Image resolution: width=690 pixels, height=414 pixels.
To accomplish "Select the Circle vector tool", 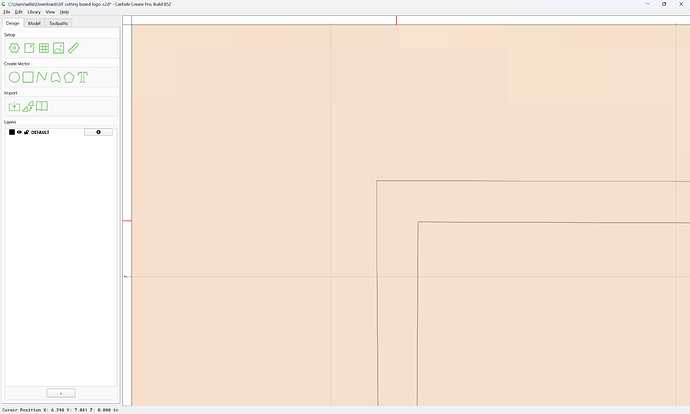I will click(x=14, y=77).
